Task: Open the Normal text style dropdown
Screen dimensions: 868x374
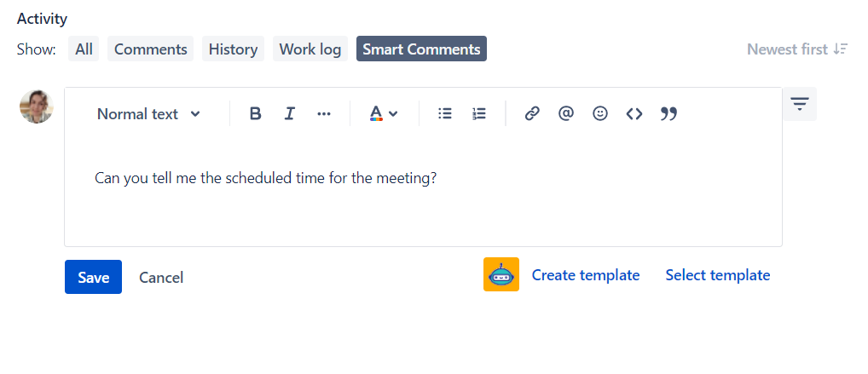Action: point(148,113)
